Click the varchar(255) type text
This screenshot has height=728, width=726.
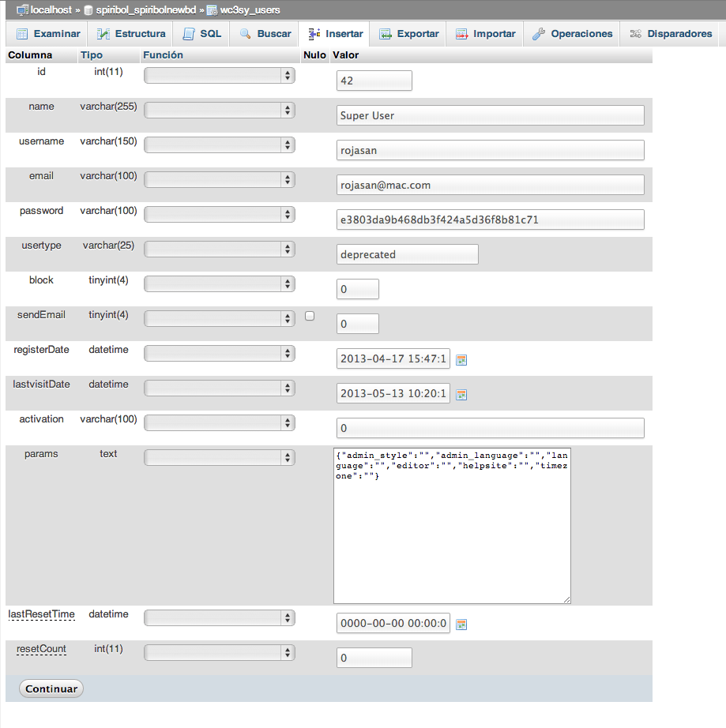(108, 107)
